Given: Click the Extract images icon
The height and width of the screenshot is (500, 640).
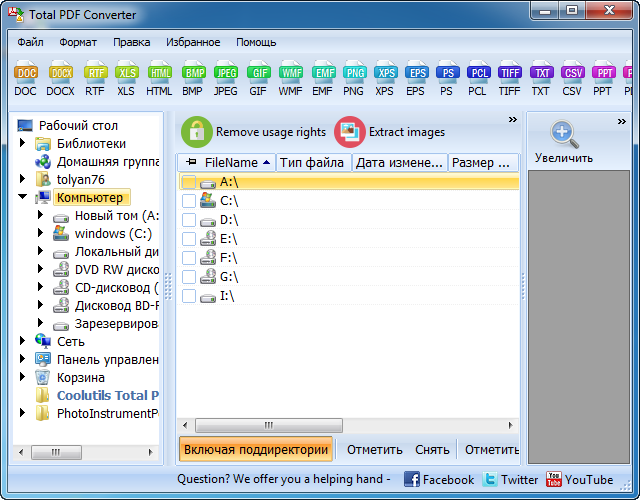Looking at the screenshot, I should point(350,132).
